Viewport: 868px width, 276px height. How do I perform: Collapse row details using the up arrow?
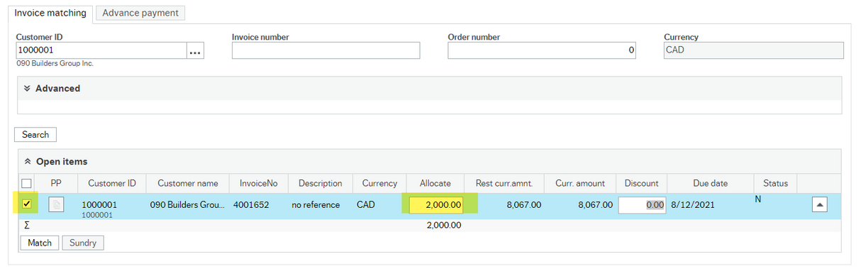tap(819, 205)
